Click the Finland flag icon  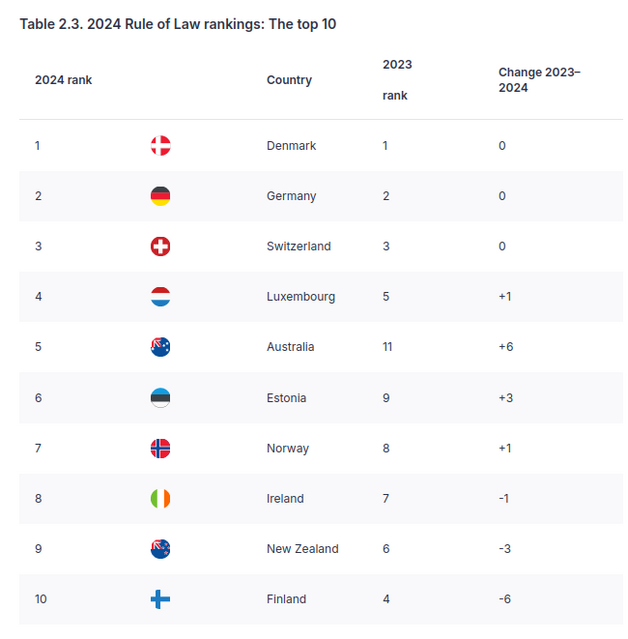(160, 599)
